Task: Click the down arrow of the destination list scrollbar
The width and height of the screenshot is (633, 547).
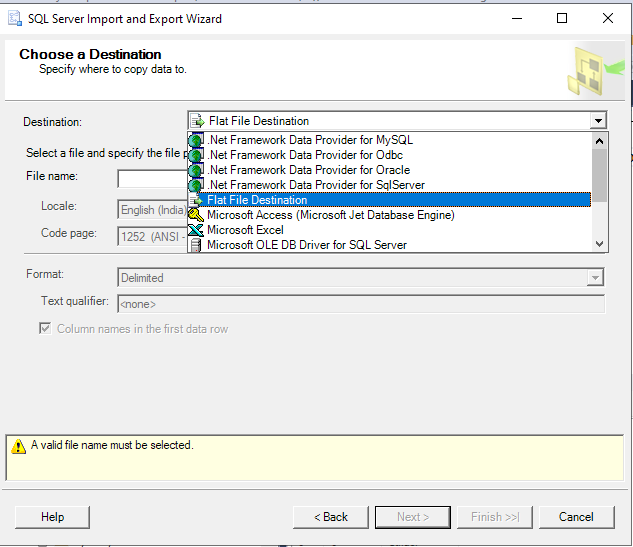Action: pos(599,244)
